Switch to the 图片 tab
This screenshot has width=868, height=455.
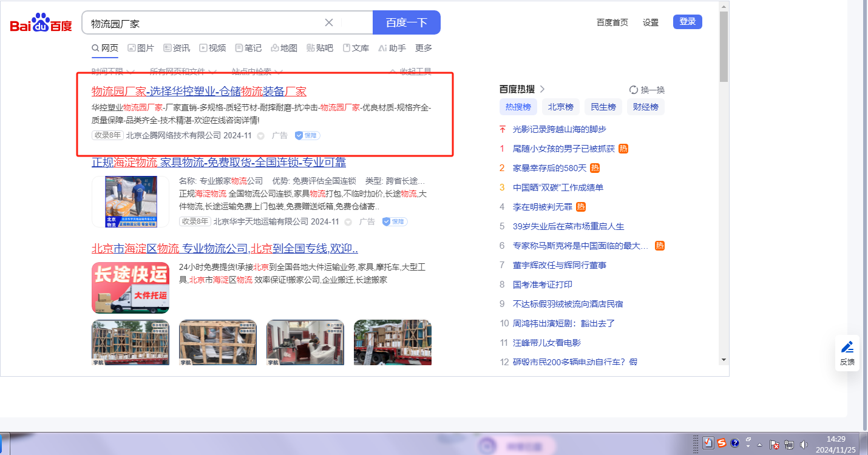pos(141,48)
